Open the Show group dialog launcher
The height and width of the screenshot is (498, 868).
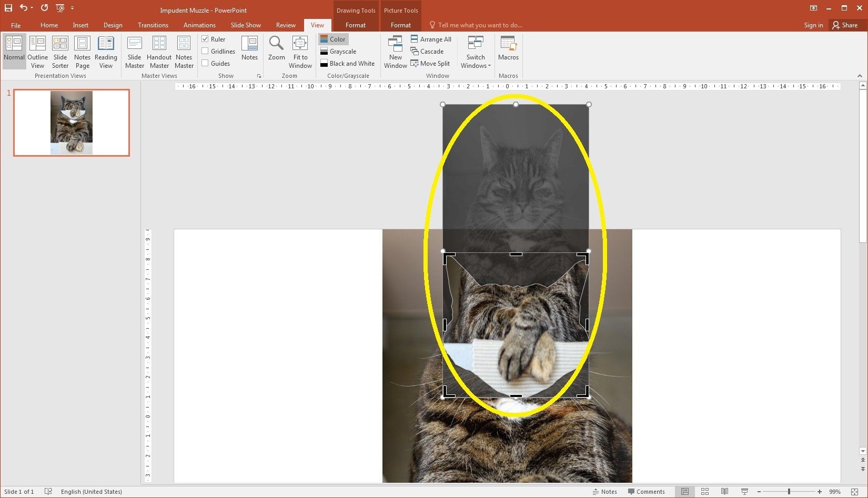click(259, 76)
